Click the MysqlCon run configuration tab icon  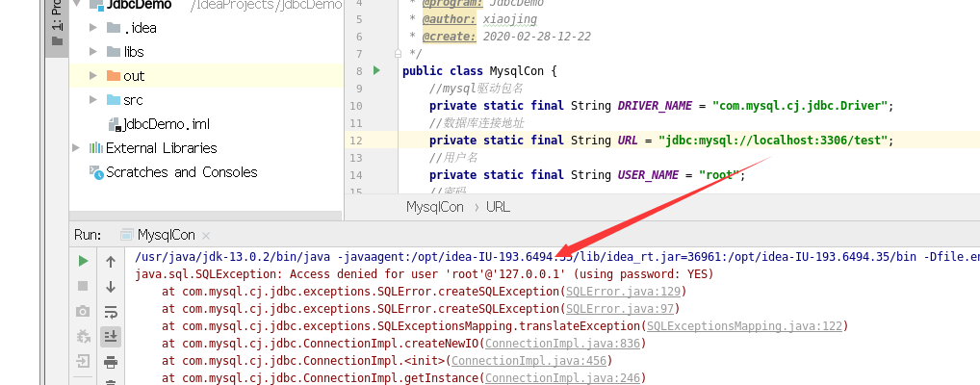pyautogui.click(x=127, y=235)
